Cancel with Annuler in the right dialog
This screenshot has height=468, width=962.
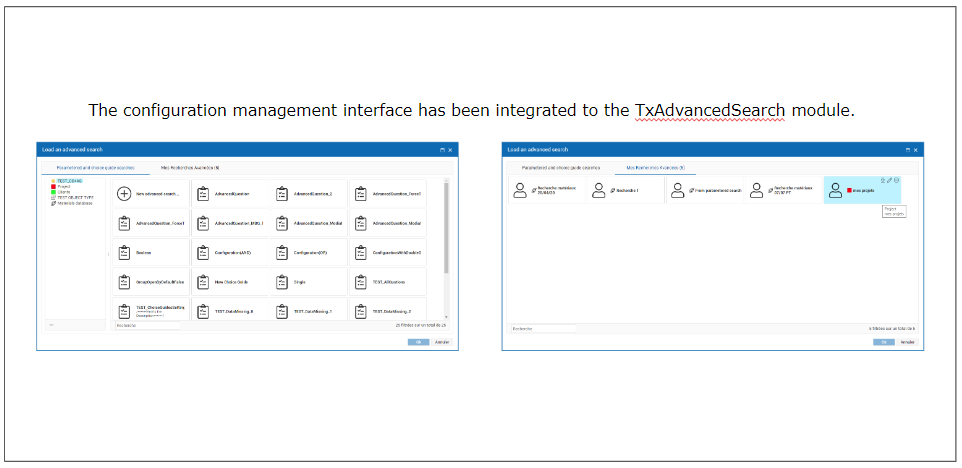pyautogui.click(x=908, y=342)
